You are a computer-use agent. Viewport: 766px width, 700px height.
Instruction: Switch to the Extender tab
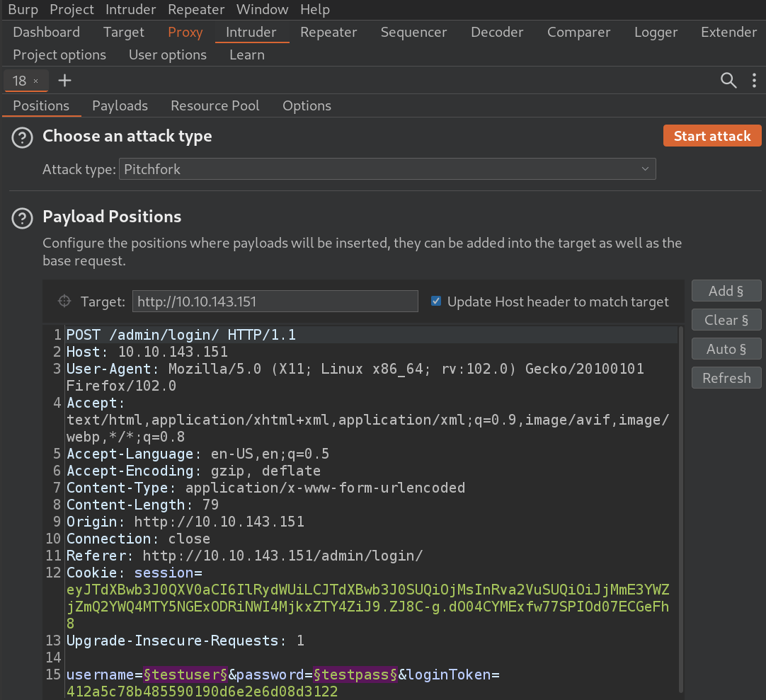(x=729, y=33)
